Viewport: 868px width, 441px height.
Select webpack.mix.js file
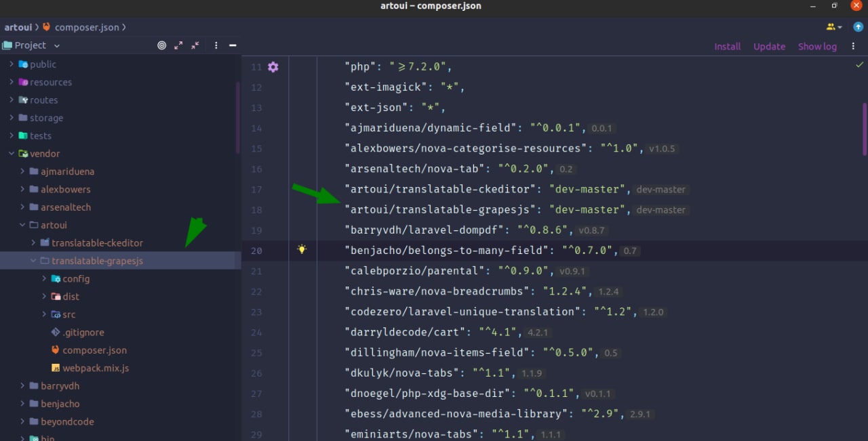[x=96, y=369]
